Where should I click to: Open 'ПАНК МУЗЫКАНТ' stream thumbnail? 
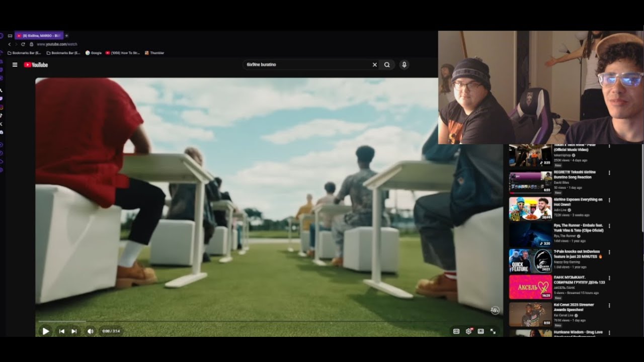click(x=530, y=287)
